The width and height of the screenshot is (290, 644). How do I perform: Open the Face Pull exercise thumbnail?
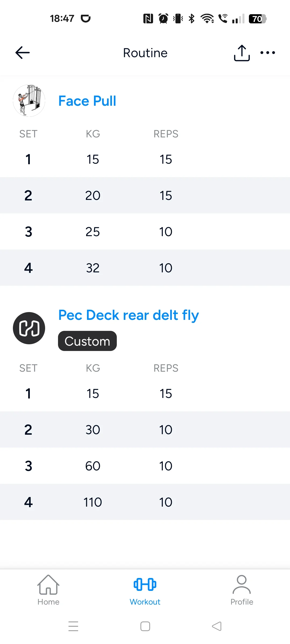[x=29, y=101]
